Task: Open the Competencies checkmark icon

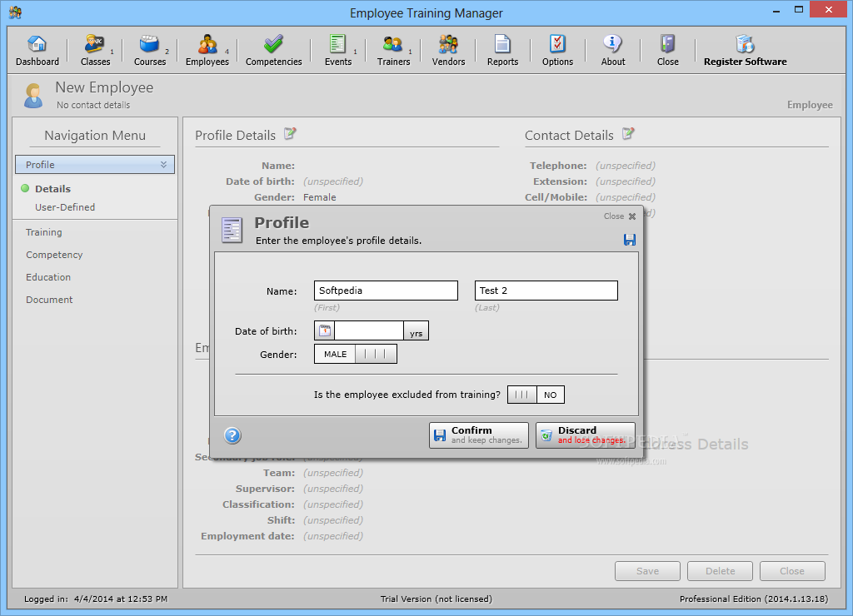Action: tap(273, 45)
